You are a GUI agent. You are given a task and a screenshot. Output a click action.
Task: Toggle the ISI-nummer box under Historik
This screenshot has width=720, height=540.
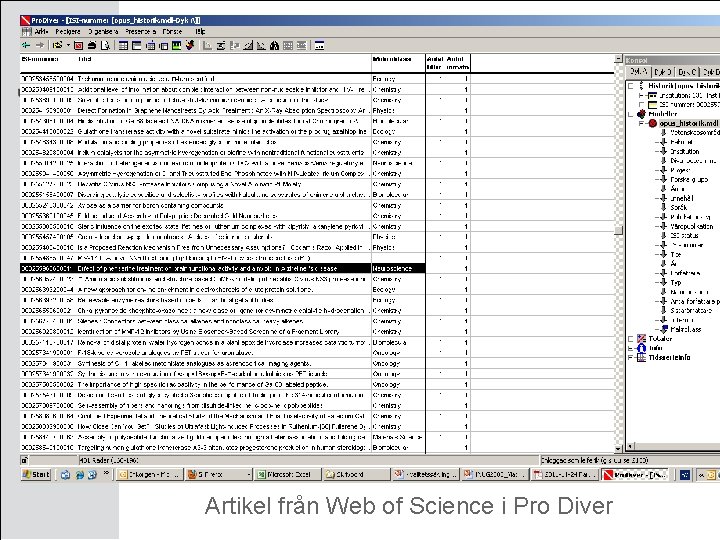641,105
